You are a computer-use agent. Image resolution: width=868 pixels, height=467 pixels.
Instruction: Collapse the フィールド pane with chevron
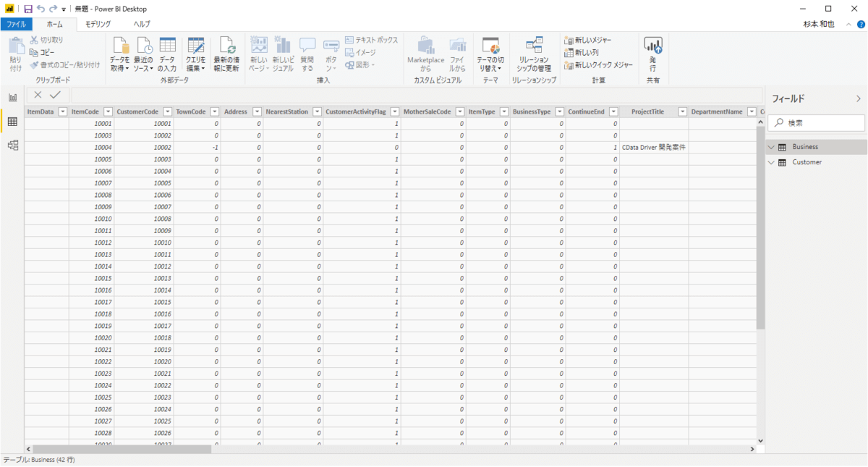859,98
